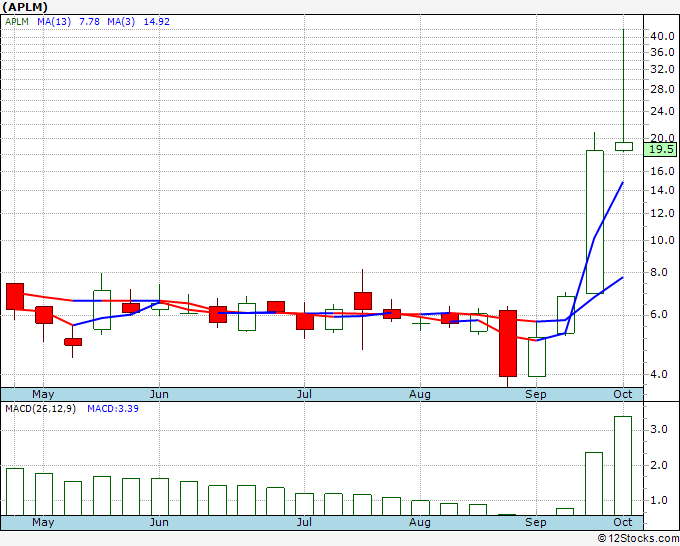Click the Jun label on price timeline
This screenshot has width=680, height=546.
159,394
